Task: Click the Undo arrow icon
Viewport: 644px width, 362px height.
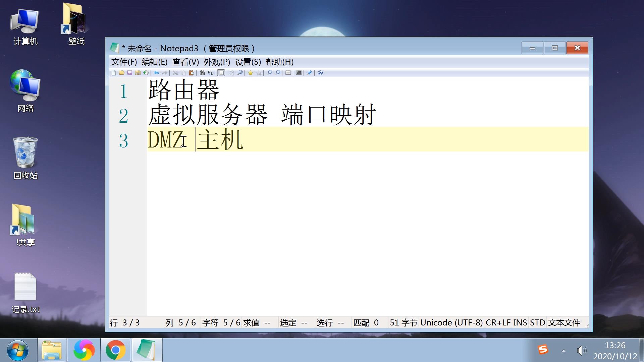Action: 156,73
